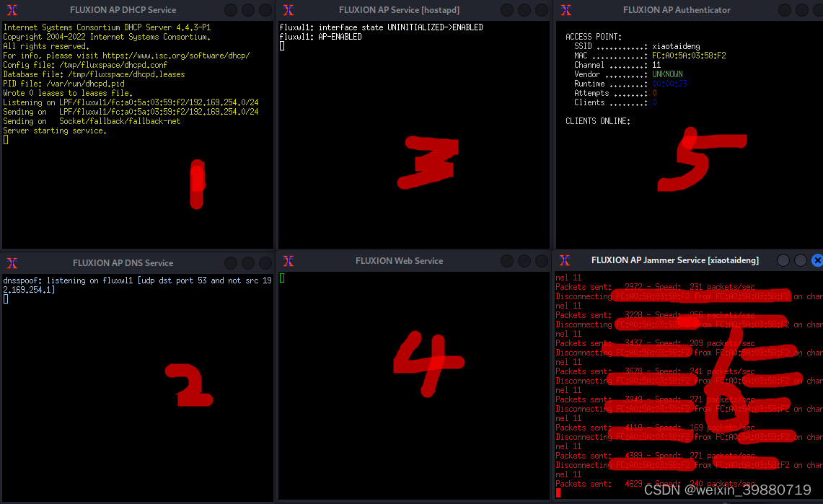This screenshot has width=823, height=504.
Task: Click the X icon of AP Jammer Service window
Action: pos(565,260)
